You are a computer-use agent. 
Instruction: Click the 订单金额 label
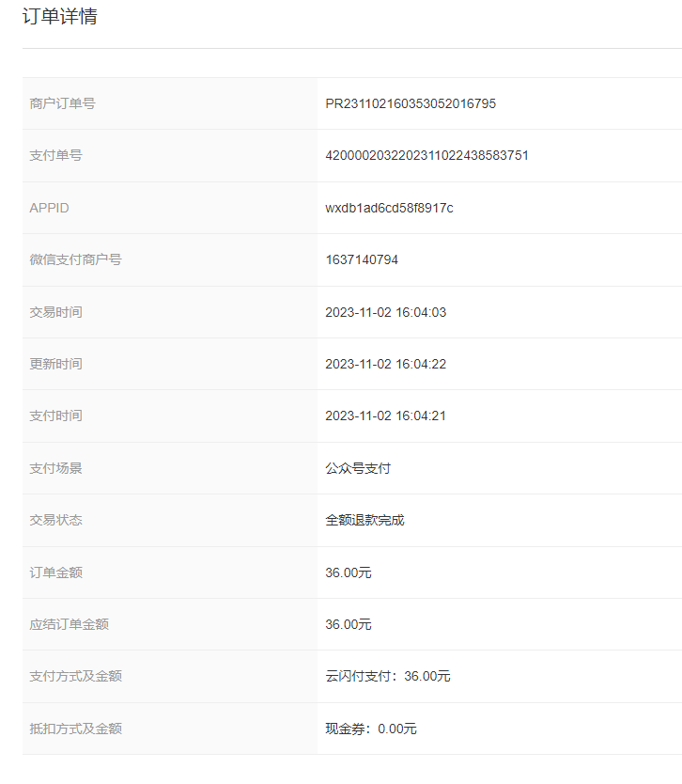(56, 572)
